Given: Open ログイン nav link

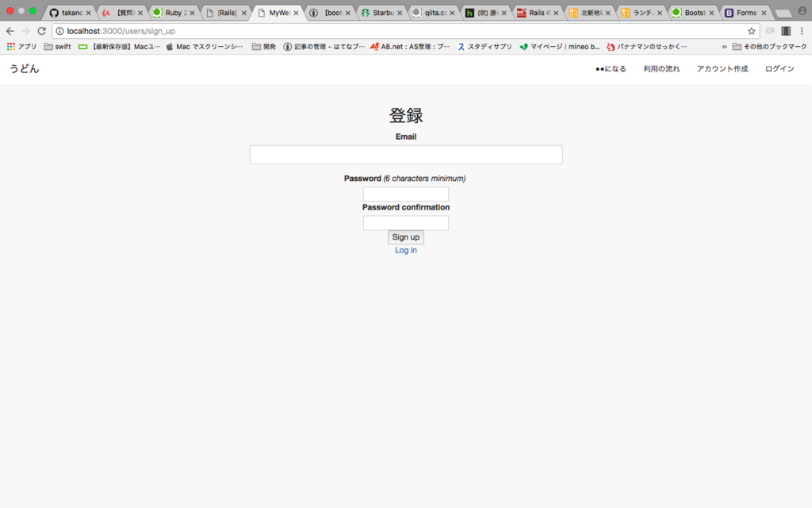Looking at the screenshot, I should 779,69.
